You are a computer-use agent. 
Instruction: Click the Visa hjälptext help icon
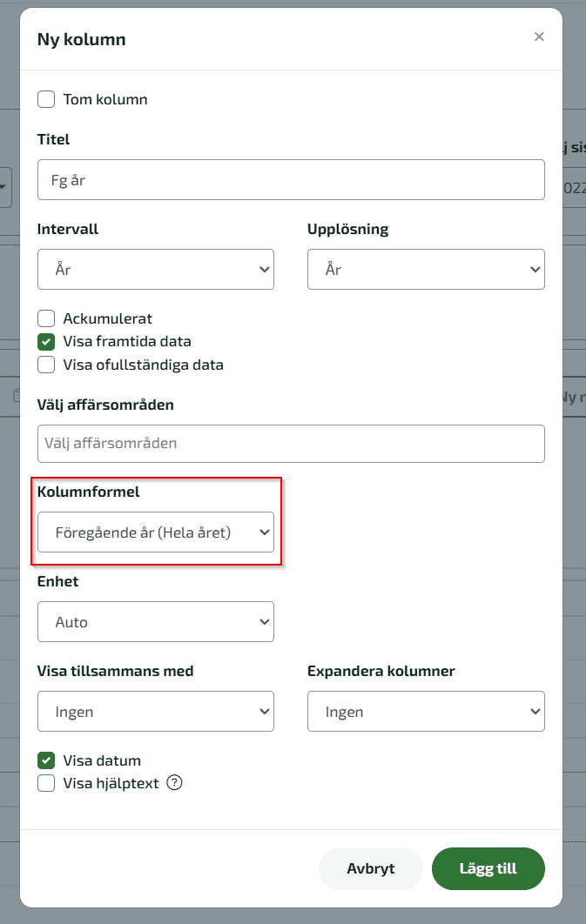(174, 783)
